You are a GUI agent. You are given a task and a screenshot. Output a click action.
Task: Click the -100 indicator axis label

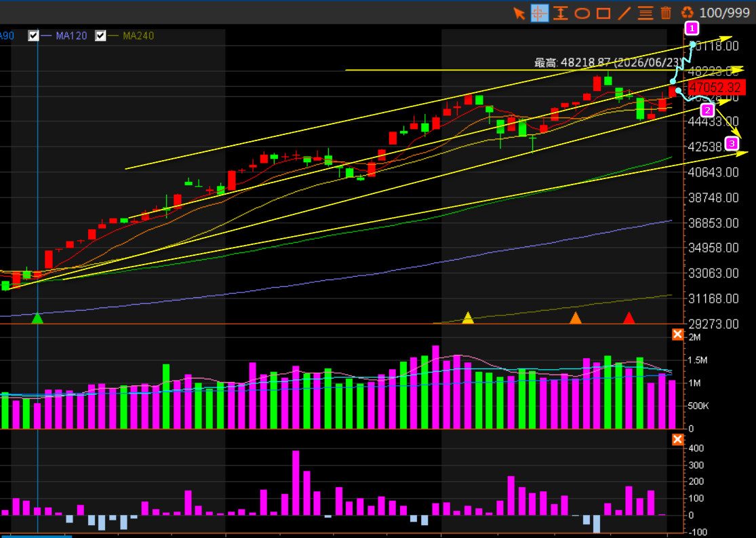click(x=697, y=533)
